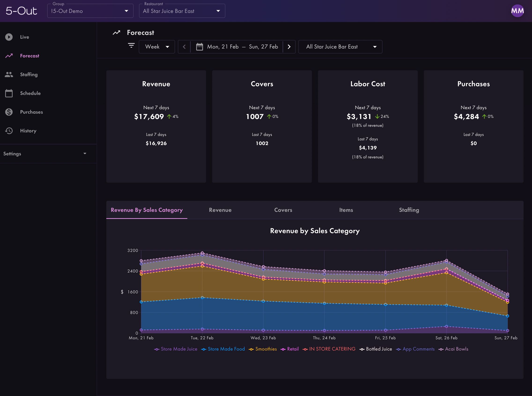Switch to the Items tab
Screen dimensions: 532x396
(346, 210)
